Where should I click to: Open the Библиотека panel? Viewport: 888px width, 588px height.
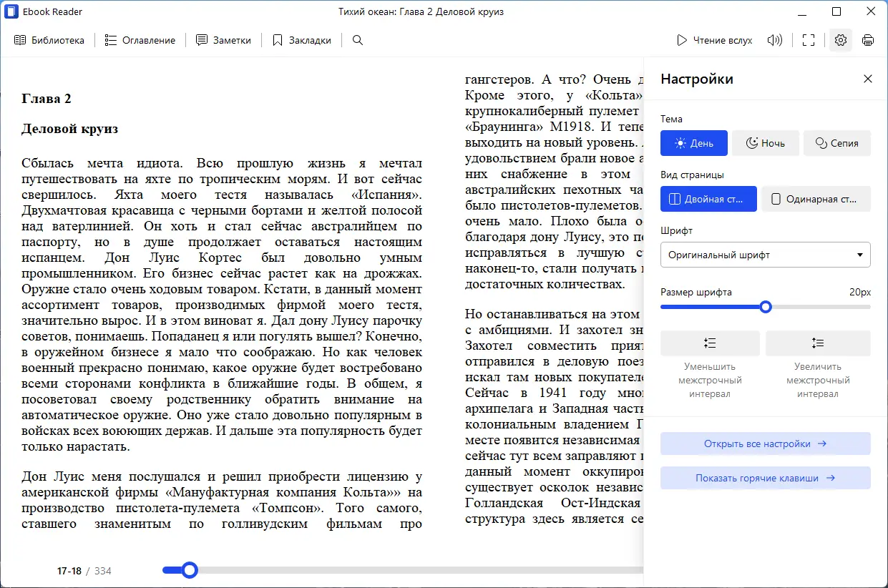point(49,40)
